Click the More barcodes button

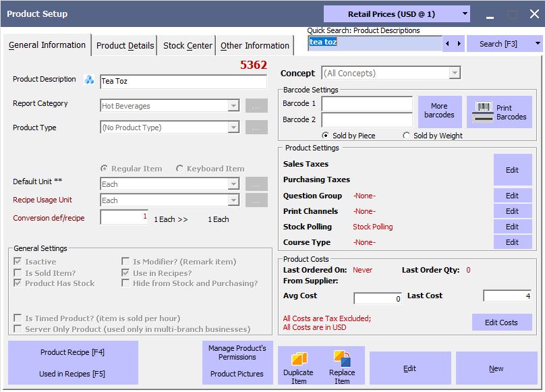(x=440, y=111)
